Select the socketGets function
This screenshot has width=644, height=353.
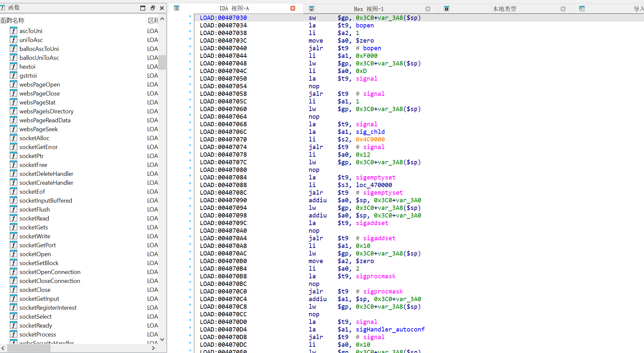tap(34, 227)
